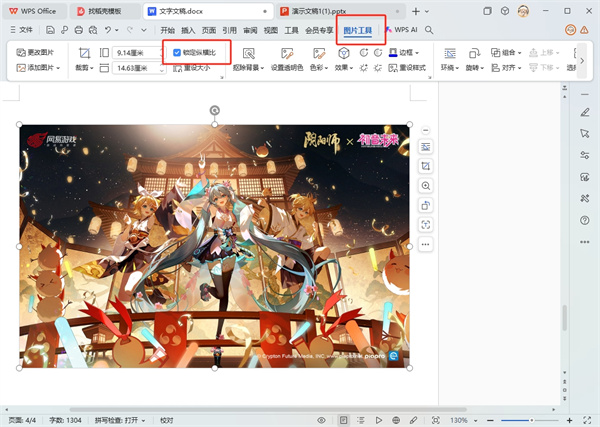Open new tab dropdown arrow beside plus

(x=427, y=11)
